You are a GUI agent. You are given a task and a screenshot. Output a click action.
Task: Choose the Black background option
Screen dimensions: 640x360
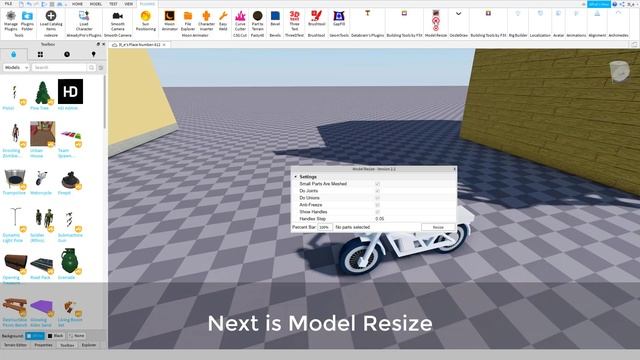[x=55, y=336]
